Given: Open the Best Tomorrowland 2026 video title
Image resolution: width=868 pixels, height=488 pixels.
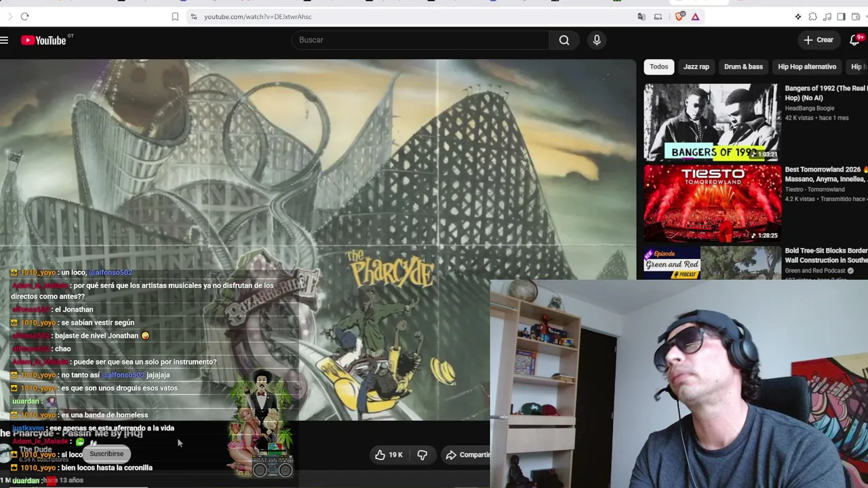Looking at the screenshot, I should tap(826, 174).
